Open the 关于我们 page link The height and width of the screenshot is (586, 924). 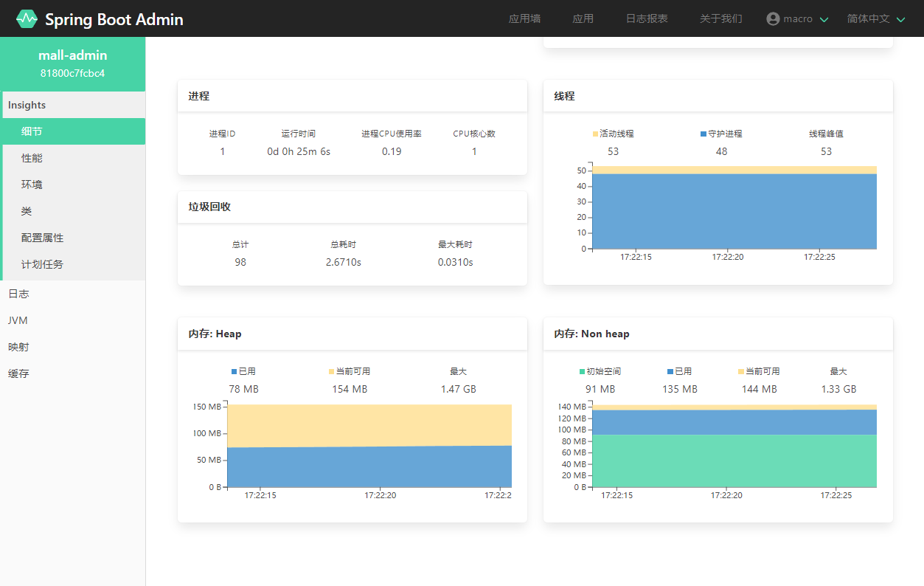click(x=720, y=18)
